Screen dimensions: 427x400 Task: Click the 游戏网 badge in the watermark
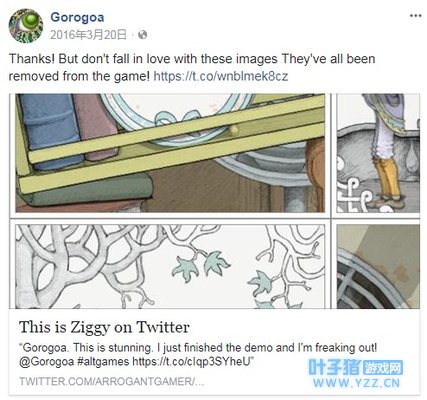tap(383, 368)
